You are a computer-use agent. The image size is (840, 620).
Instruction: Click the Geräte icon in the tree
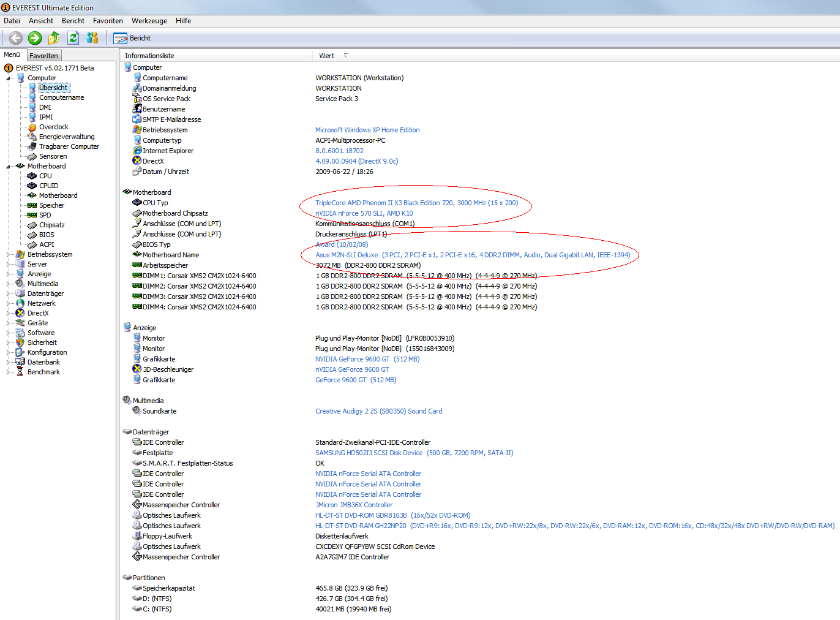click(20, 323)
